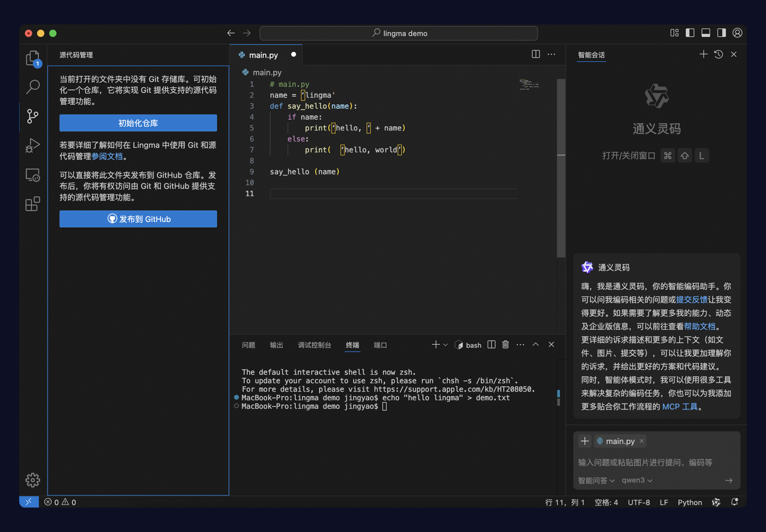This screenshot has height=532, width=766.
Task: Switch to the 输出 panel tab
Action: pos(276,345)
